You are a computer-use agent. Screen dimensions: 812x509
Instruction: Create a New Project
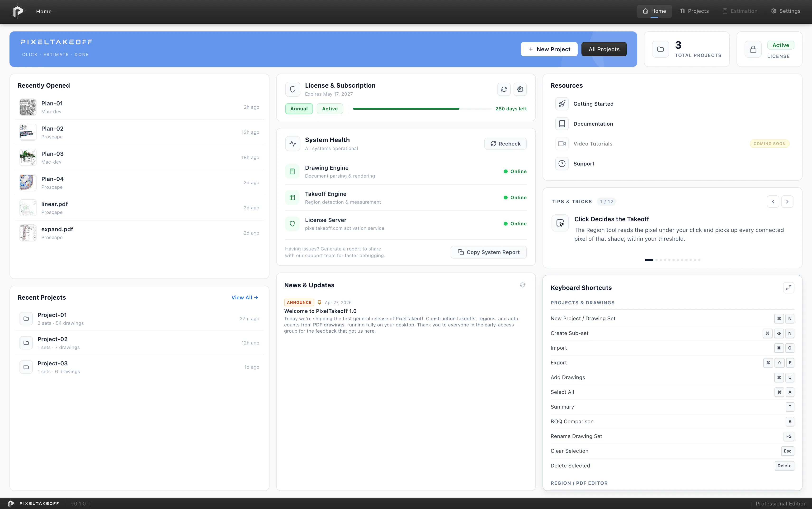[549, 49]
